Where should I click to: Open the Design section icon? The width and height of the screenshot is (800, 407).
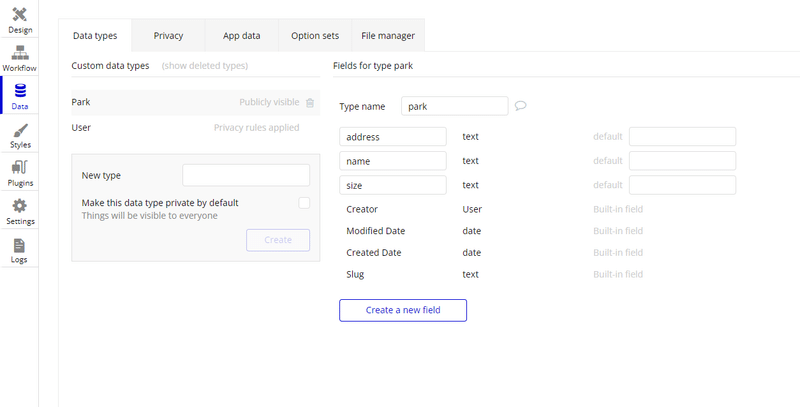coord(20,14)
